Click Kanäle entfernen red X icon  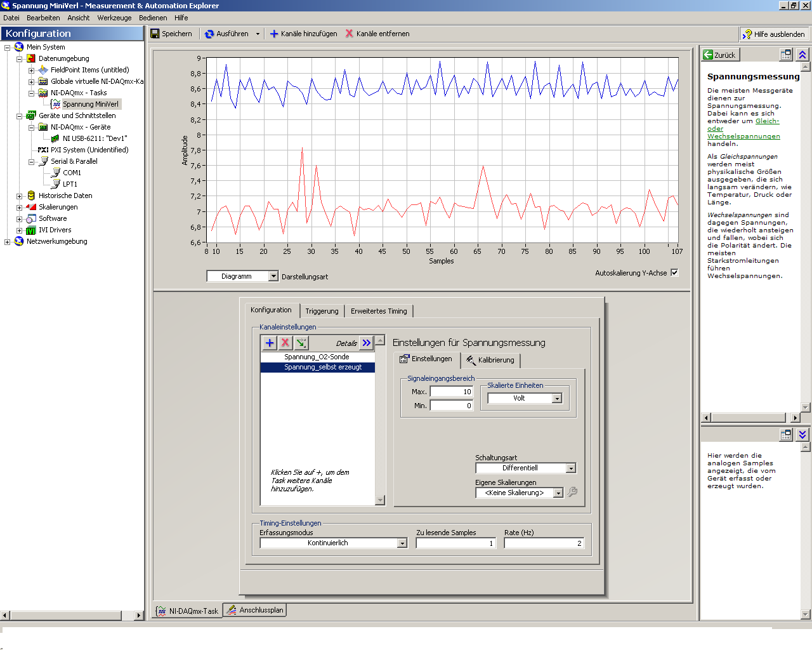(350, 34)
